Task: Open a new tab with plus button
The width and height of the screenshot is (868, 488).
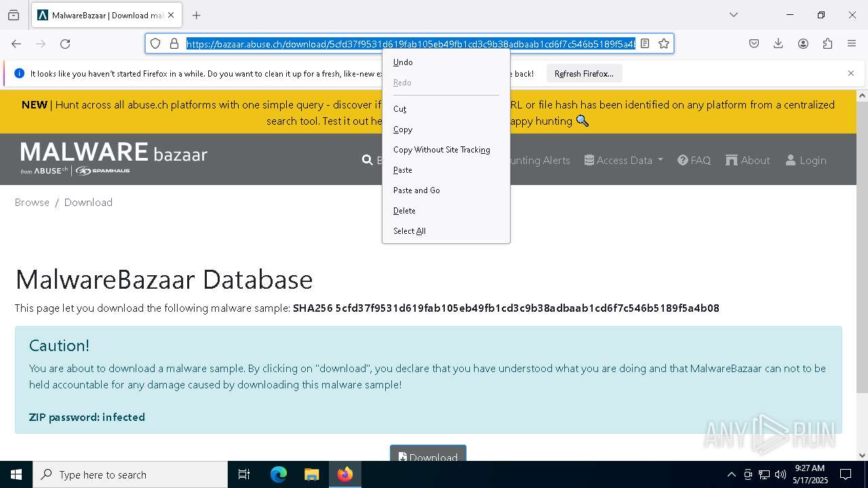Action: pyautogui.click(x=197, y=15)
